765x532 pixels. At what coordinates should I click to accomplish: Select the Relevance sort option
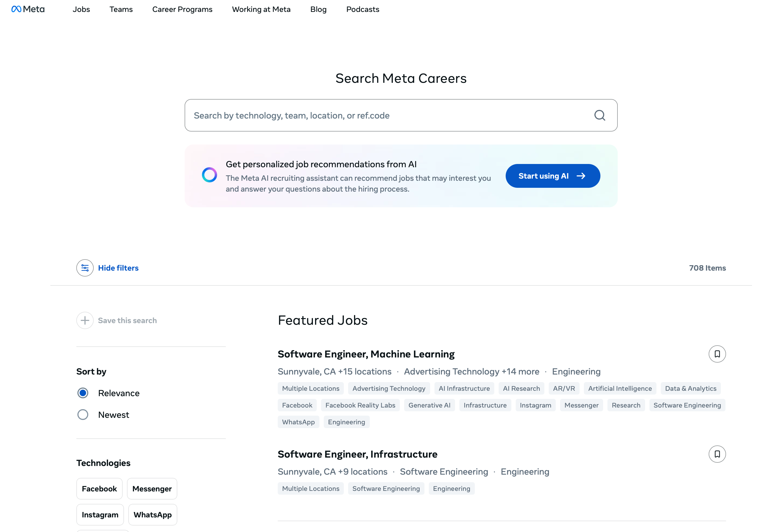(x=83, y=393)
